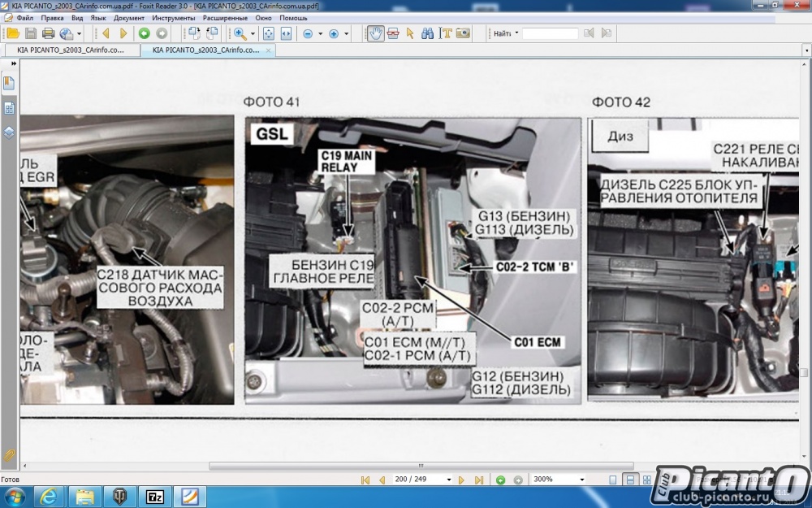
Task: Fit the page to width
Action: click(286, 33)
